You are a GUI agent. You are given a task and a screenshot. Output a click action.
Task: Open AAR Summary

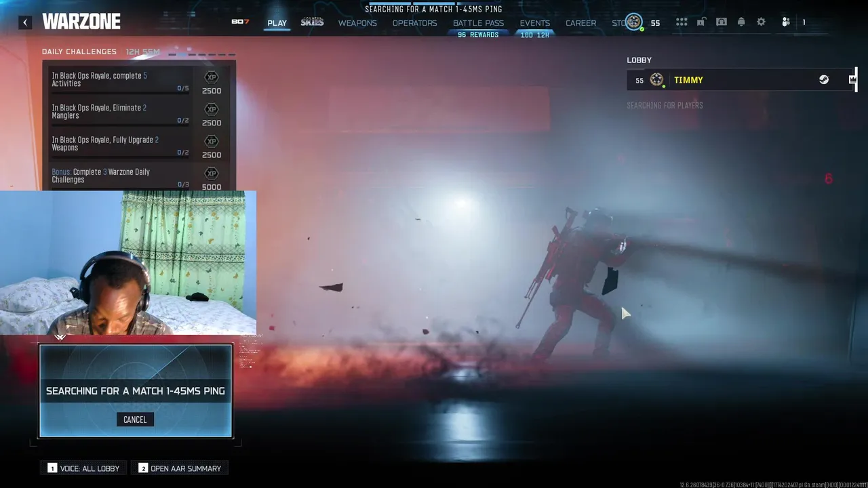(x=180, y=468)
